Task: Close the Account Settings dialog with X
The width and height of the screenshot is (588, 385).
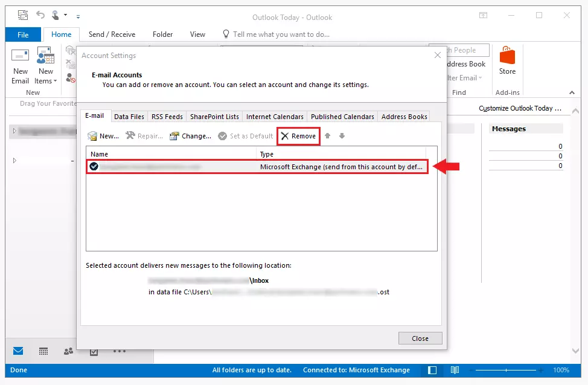Action: click(437, 55)
